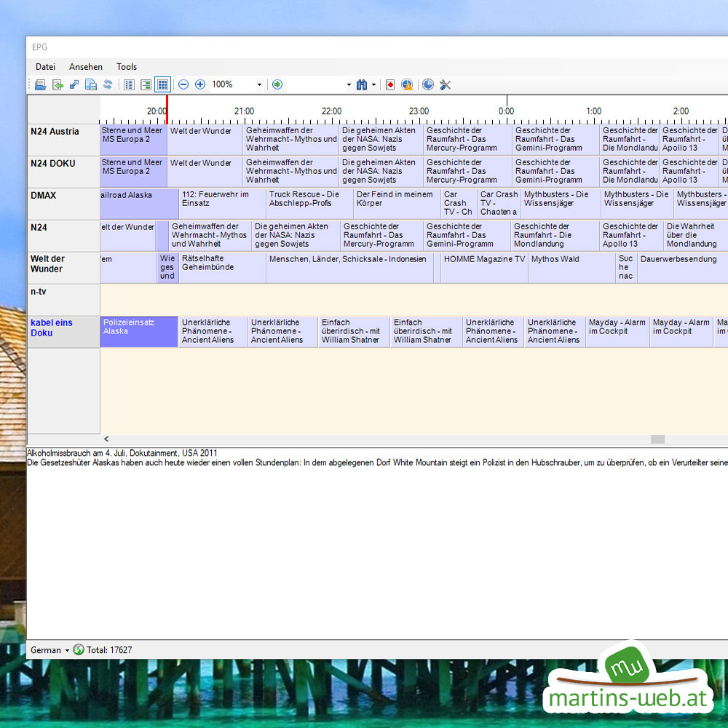
Task: Select 'Die geheimen Akten der NASA' on N24 DOKU
Action: 381,172
